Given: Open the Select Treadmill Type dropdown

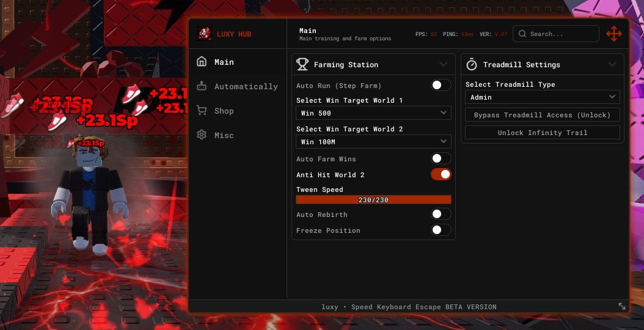Looking at the screenshot, I should [542, 97].
